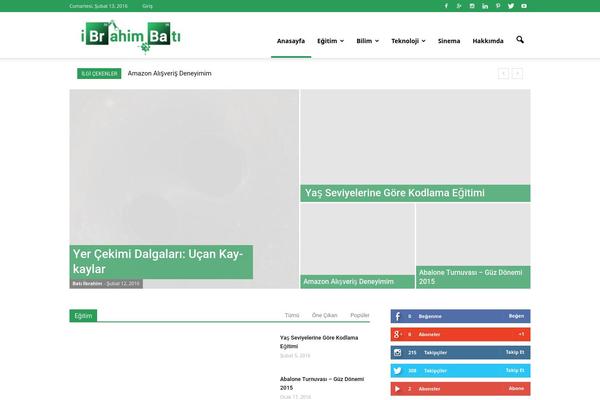Image resolution: width=600 pixels, height=400 pixels.
Task: Open the Twitter icon in top bar
Action: [511, 6]
